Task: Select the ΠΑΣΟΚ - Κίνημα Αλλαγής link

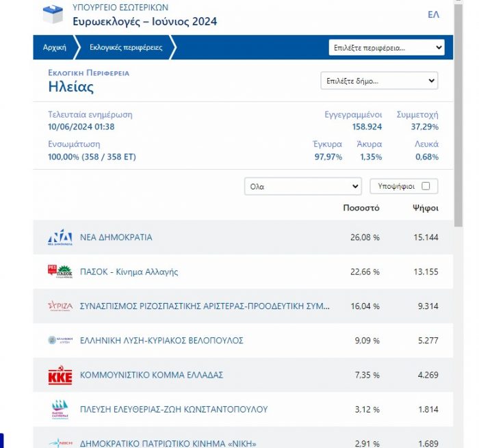Action: click(129, 272)
